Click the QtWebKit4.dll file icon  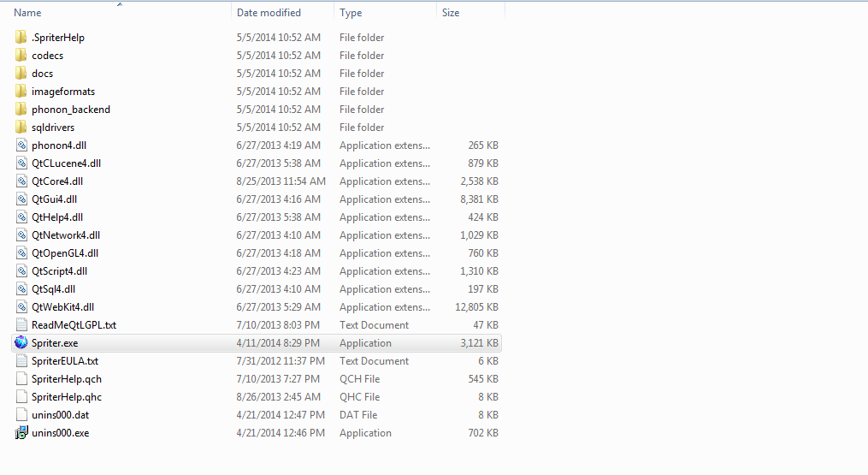[21, 307]
